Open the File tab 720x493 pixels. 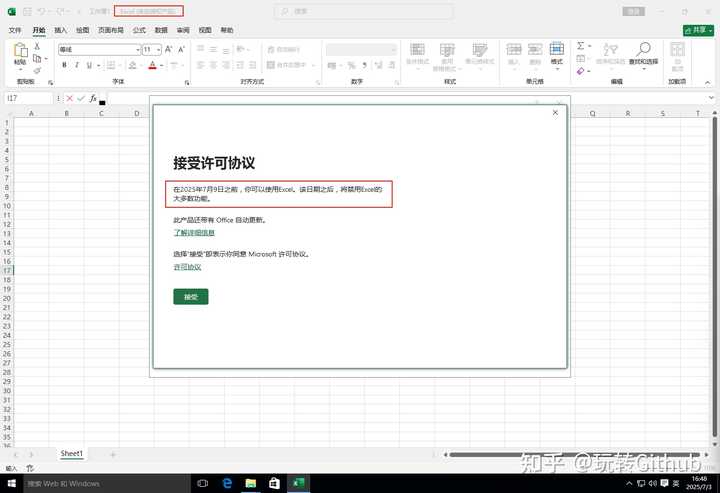coord(15,30)
